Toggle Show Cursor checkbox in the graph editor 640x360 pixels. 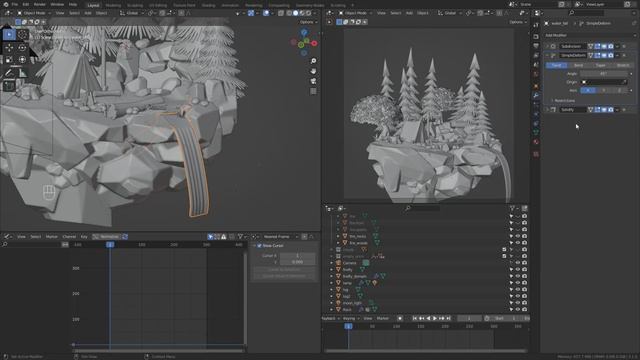coord(259,246)
